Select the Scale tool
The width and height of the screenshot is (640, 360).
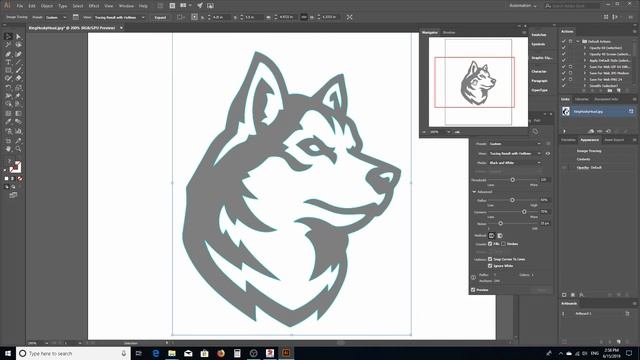[18, 88]
